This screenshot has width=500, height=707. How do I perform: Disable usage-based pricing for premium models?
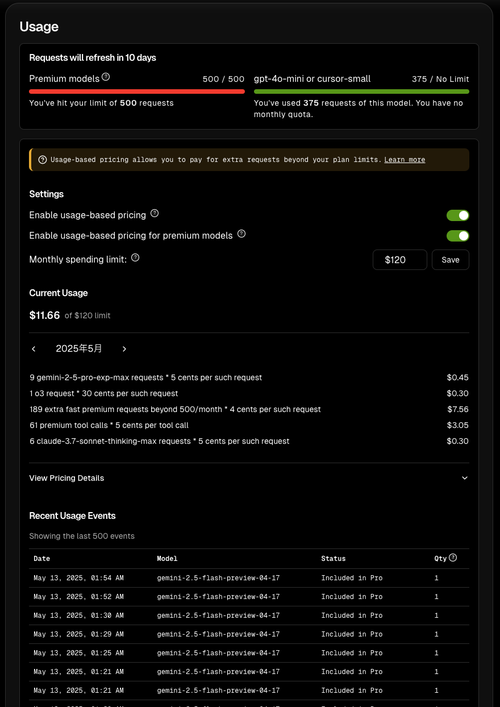tap(458, 236)
